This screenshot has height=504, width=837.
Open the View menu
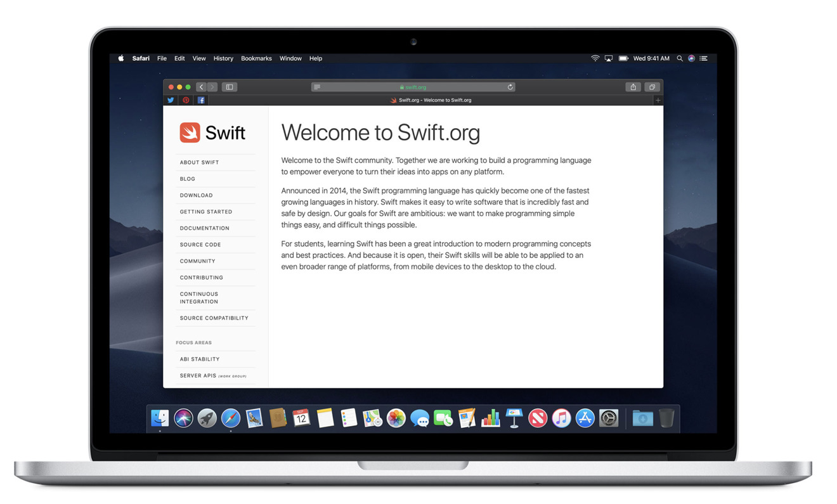pyautogui.click(x=199, y=58)
